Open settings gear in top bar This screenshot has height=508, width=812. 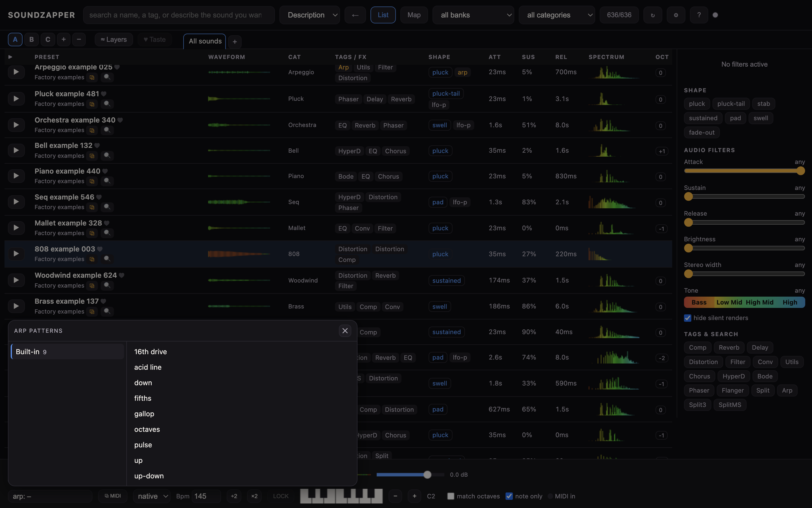pos(676,15)
